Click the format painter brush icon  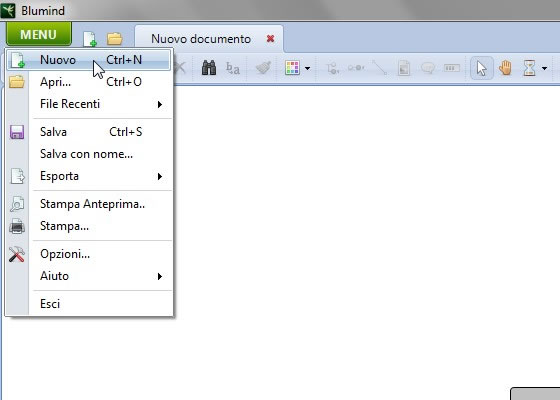(x=264, y=68)
